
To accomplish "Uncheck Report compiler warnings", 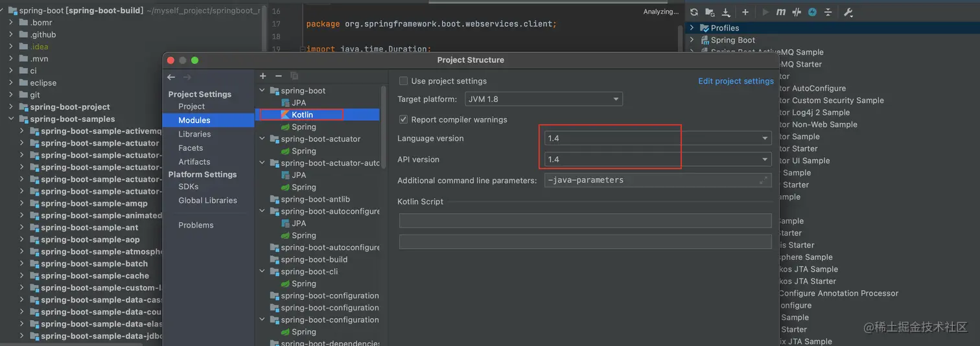I will click(x=404, y=119).
